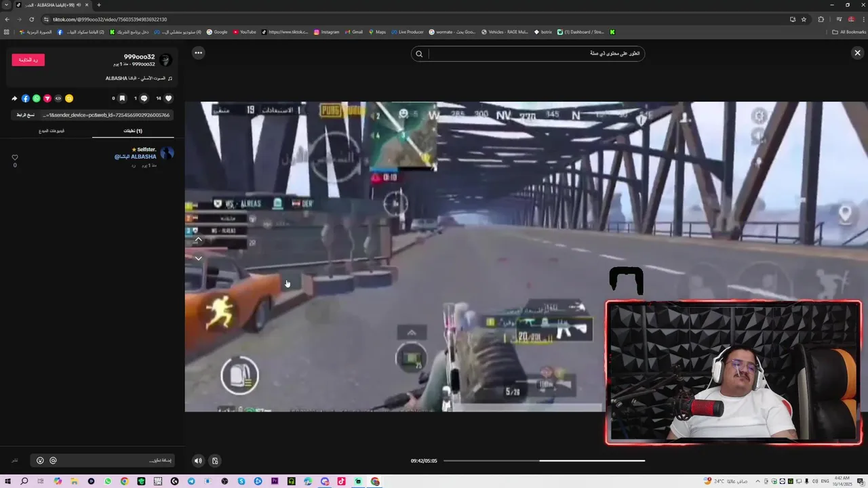Reload the TikTok page
The height and width of the screenshot is (488, 868).
(31, 20)
